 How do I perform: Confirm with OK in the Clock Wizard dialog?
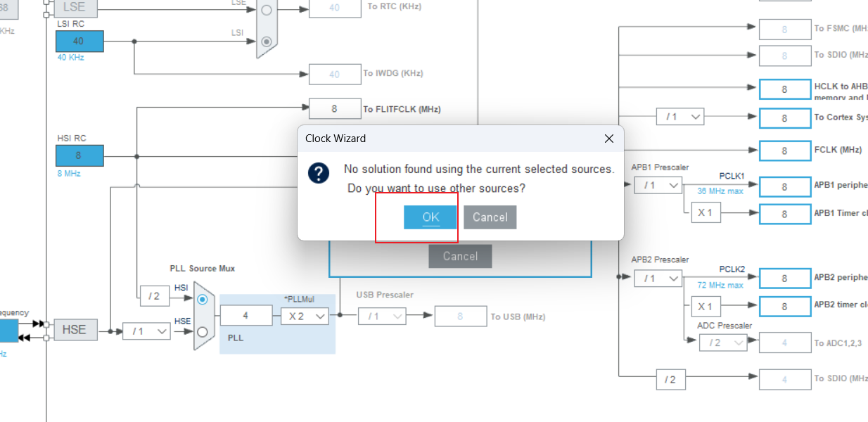pyautogui.click(x=430, y=217)
